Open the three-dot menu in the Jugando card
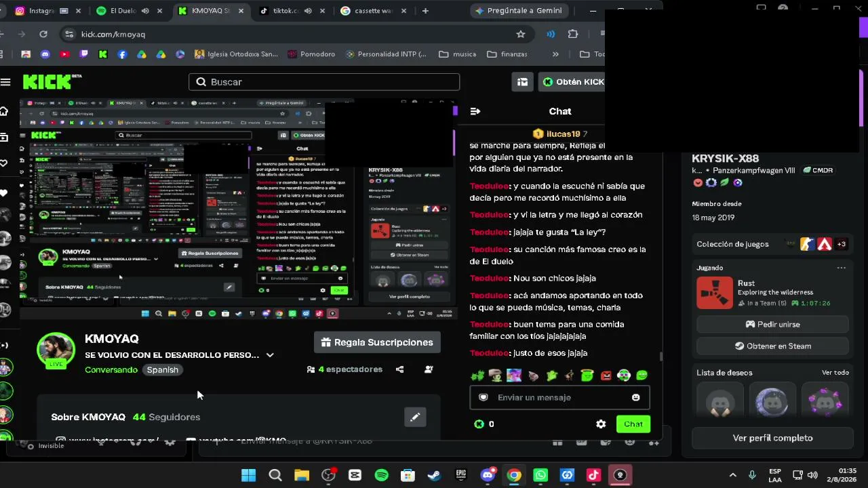The height and width of the screenshot is (488, 868). (842, 268)
